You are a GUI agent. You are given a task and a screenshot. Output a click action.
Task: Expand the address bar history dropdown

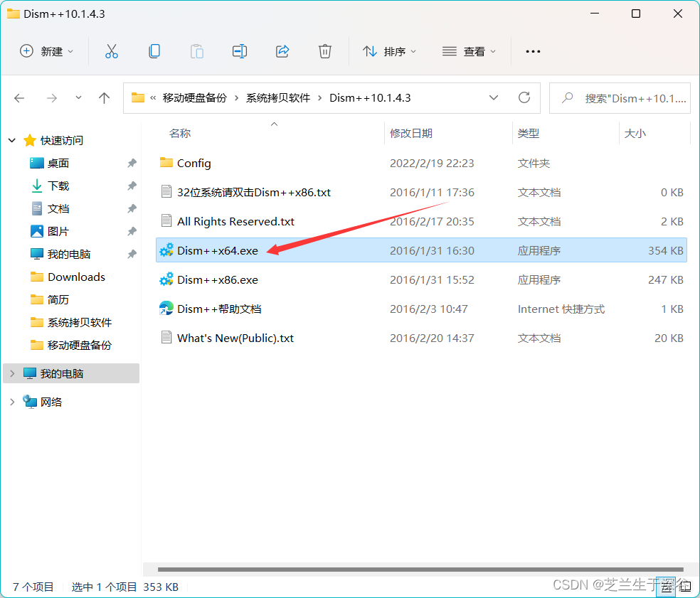tap(493, 97)
